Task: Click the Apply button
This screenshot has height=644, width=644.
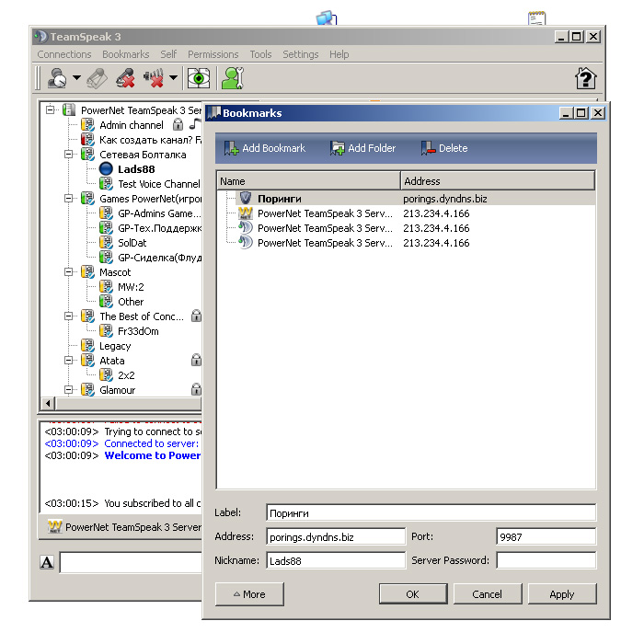Action: 562,594
